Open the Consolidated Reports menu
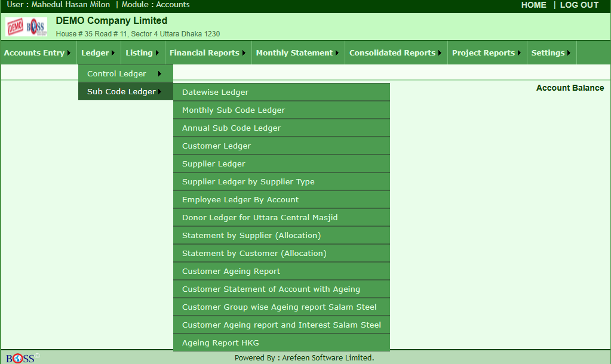This screenshot has width=611, height=364. pos(396,53)
